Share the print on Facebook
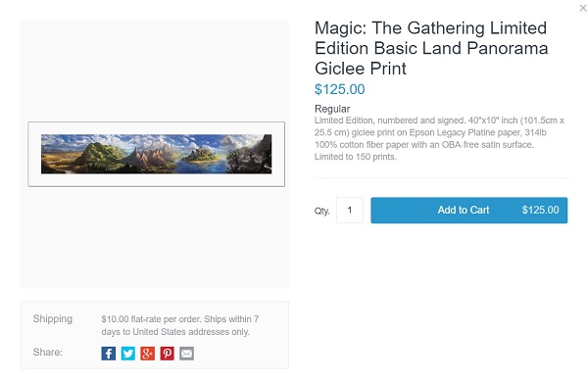The height and width of the screenshot is (383, 588). [x=109, y=354]
